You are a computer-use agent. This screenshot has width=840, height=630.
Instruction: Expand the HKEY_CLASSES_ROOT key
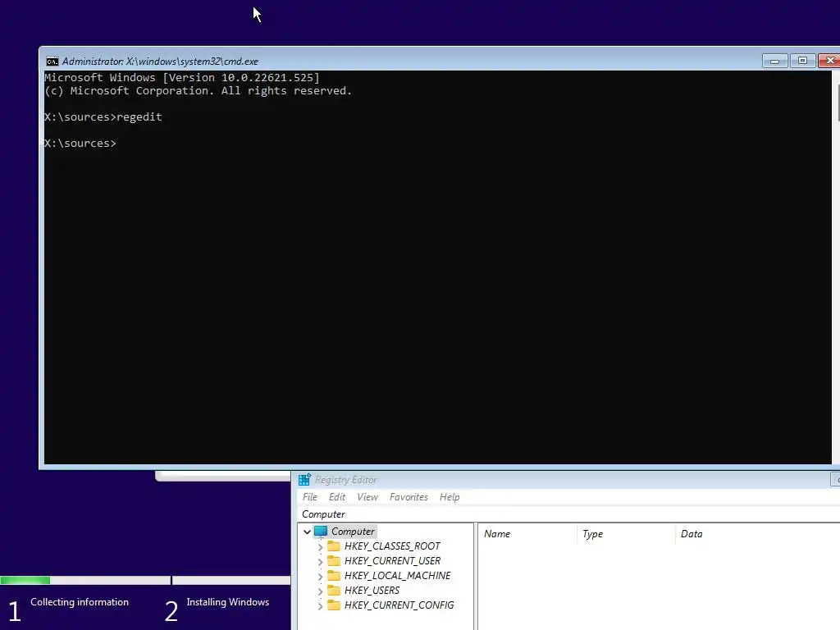pyautogui.click(x=321, y=547)
